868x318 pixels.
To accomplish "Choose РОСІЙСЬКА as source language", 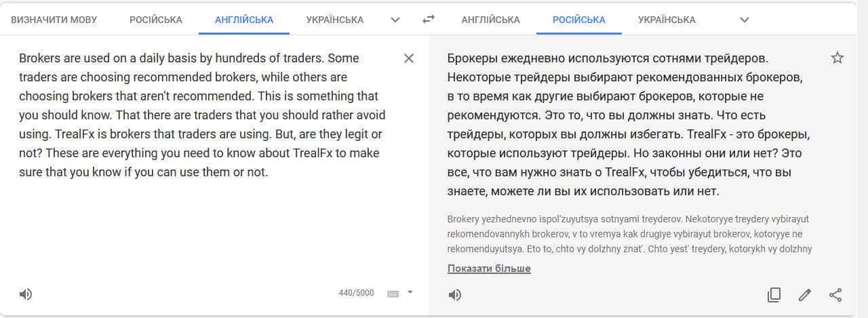I will click(156, 20).
